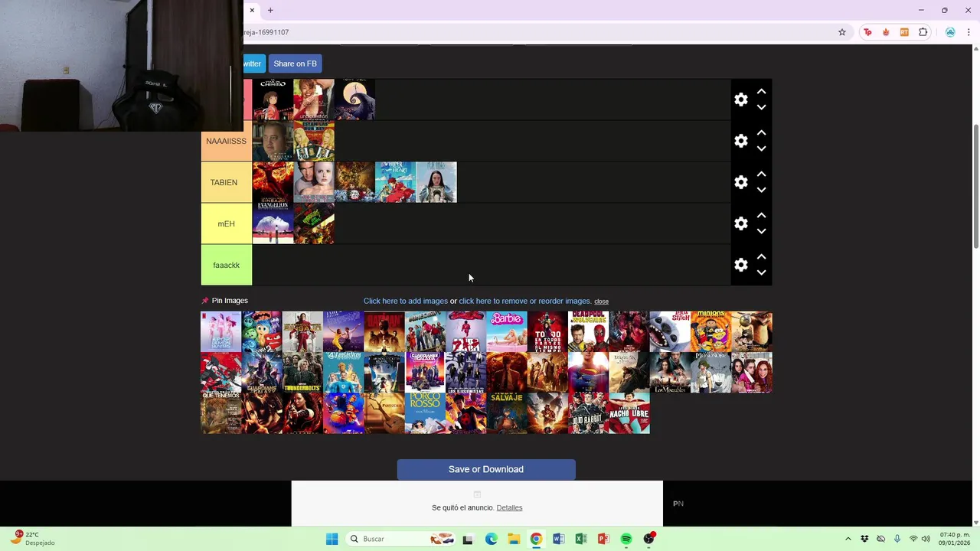Open the Chrome Extensions puzzle icon
The width and height of the screenshot is (980, 551).
point(923,32)
